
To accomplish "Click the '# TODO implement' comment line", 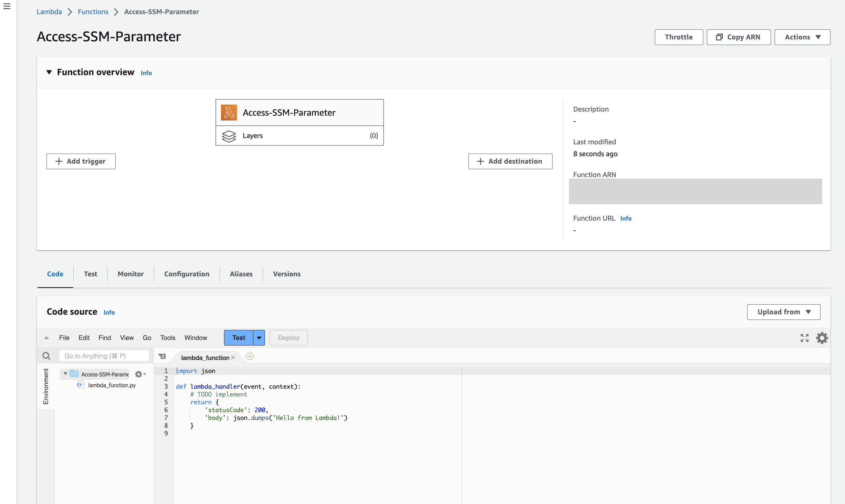I will point(218,394).
